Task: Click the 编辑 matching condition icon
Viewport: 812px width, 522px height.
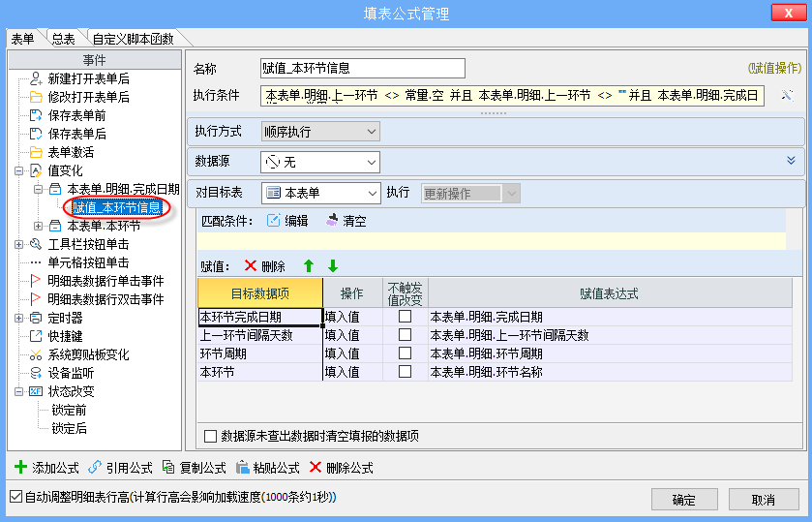Action: pos(273,220)
